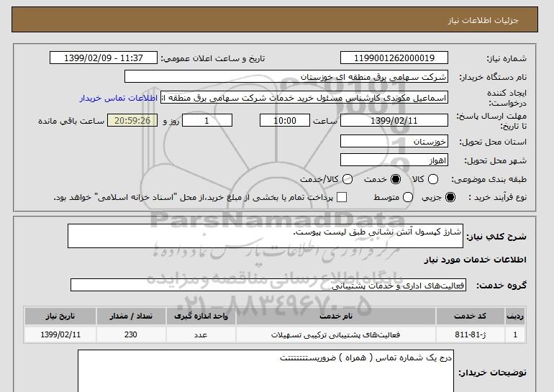This screenshot has width=554, height=392.
Task: Select the متوسط purchase type radio
Action: pyautogui.click(x=408, y=197)
